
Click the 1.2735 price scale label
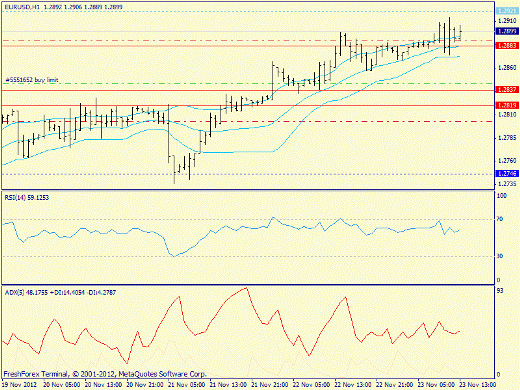(507, 184)
